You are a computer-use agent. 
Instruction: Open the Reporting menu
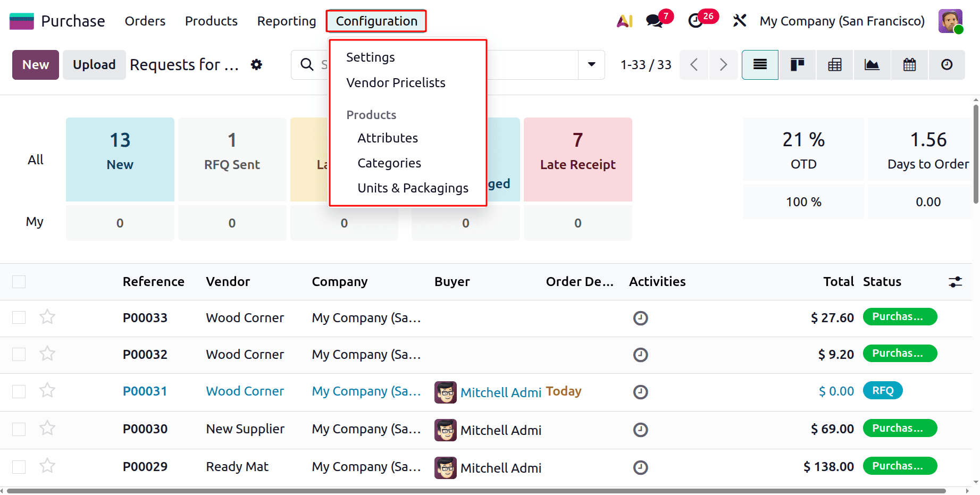286,21
